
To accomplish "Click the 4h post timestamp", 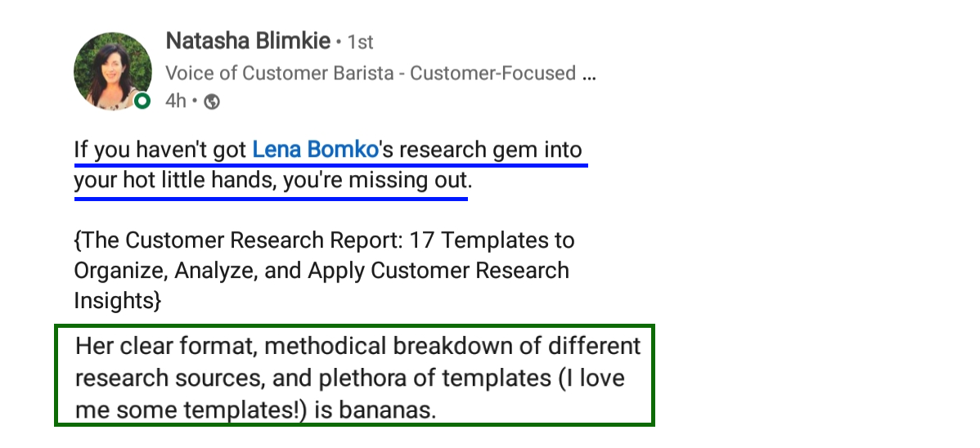I will point(175,101).
